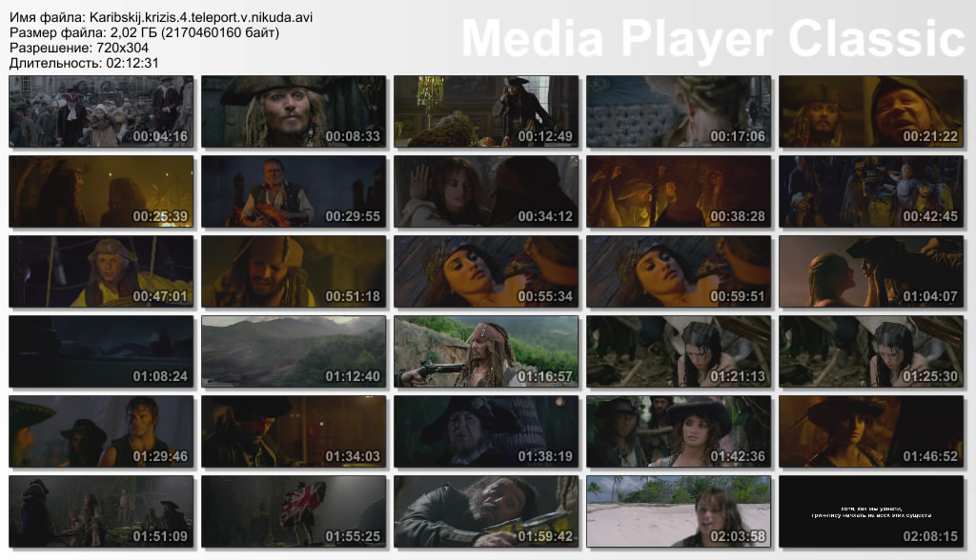976x560 pixels.
Task: Open the frame at 00:59:51
Action: tap(679, 271)
